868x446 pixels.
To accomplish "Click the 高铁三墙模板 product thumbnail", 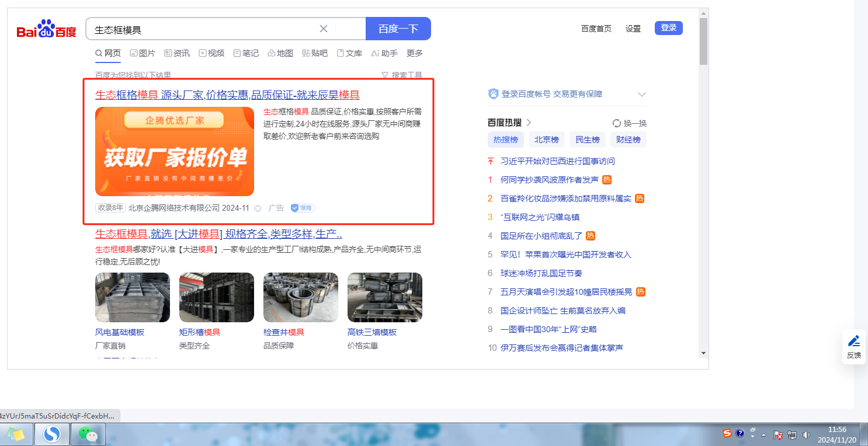I will click(385, 297).
